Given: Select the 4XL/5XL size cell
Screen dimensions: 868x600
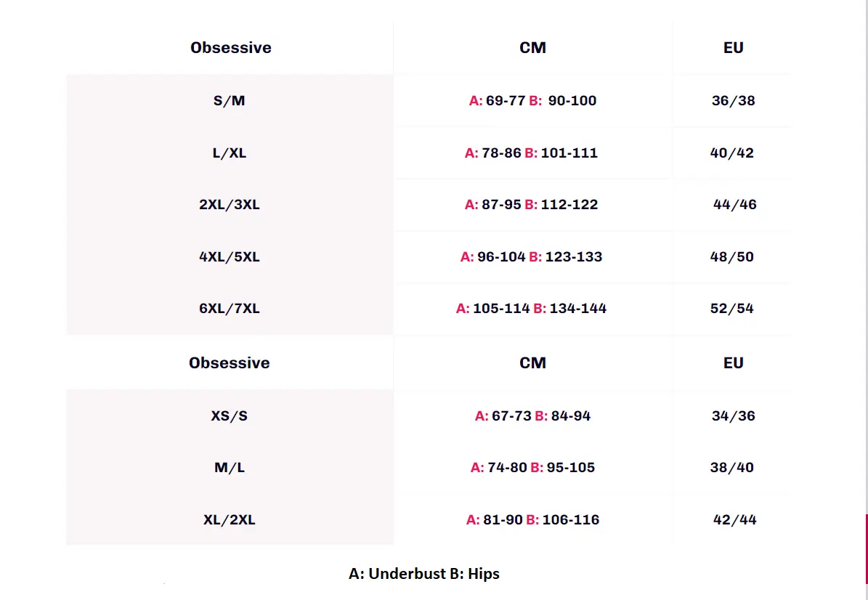Looking at the screenshot, I should (230, 257).
